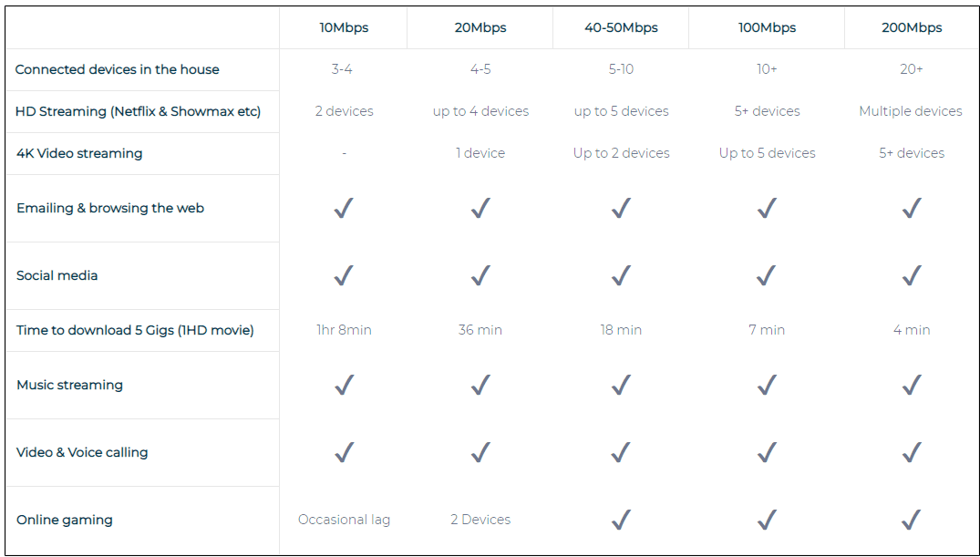The height and width of the screenshot is (557, 980).
Task: Select the 200Mbps column header
Action: (911, 27)
